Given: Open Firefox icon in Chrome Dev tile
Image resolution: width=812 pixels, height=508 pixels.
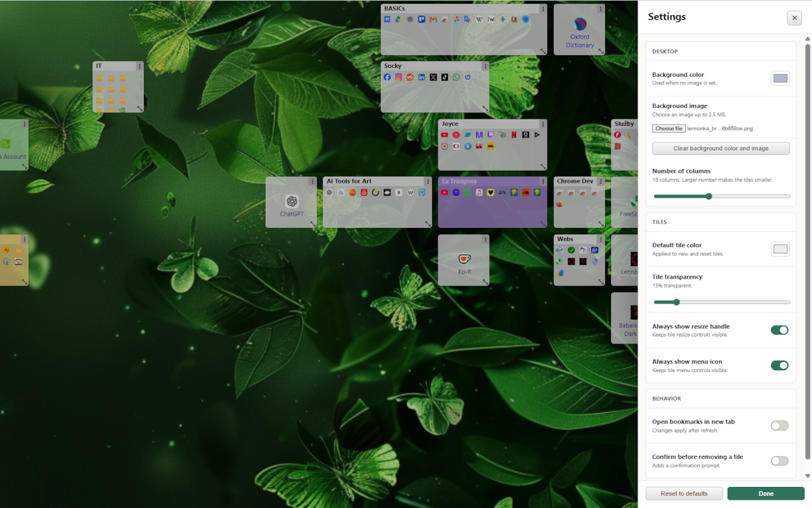Looking at the screenshot, I should click(x=560, y=204).
